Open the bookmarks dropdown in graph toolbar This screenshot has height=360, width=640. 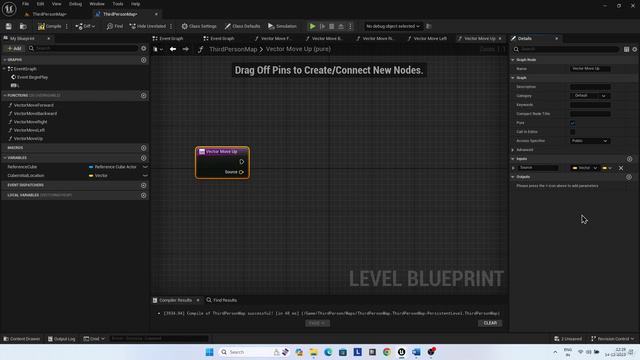[x=158, y=49]
